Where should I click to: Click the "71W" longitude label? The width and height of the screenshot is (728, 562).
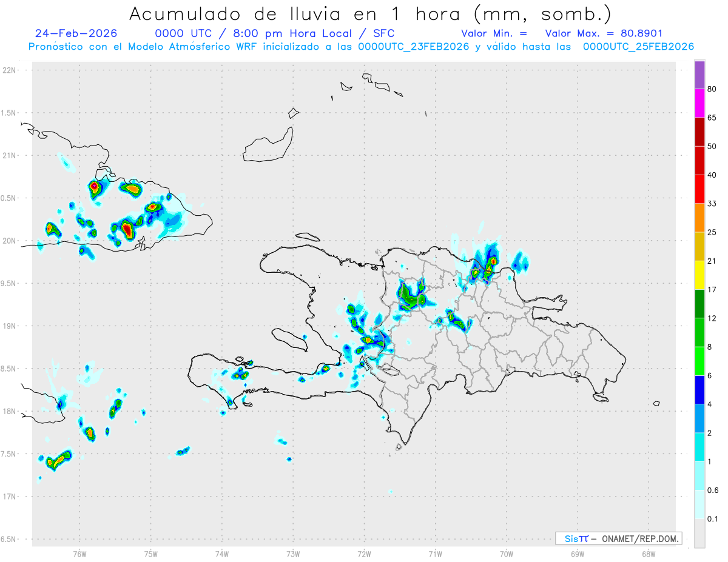435,554
